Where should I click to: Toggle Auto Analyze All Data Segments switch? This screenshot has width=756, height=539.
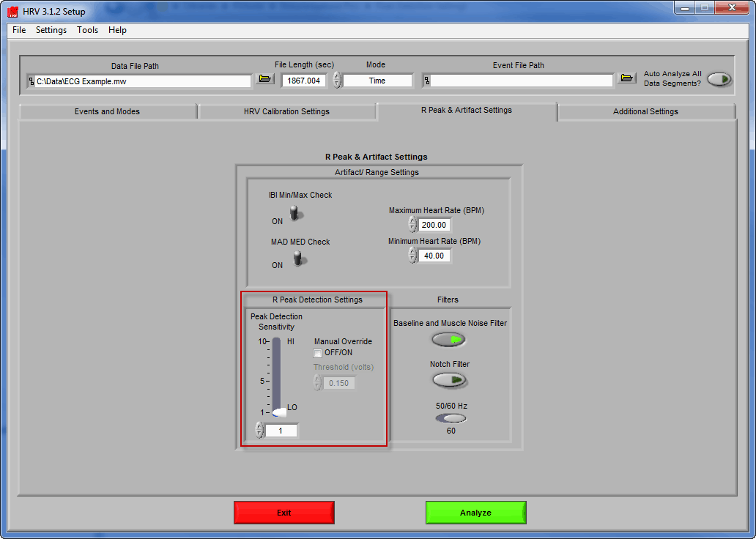pyautogui.click(x=719, y=80)
